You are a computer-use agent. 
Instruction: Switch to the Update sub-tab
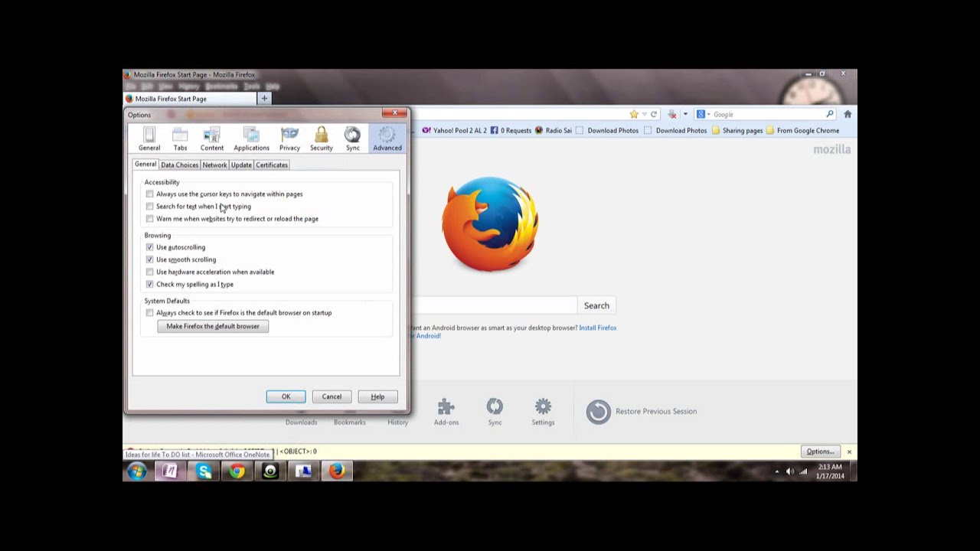(241, 165)
